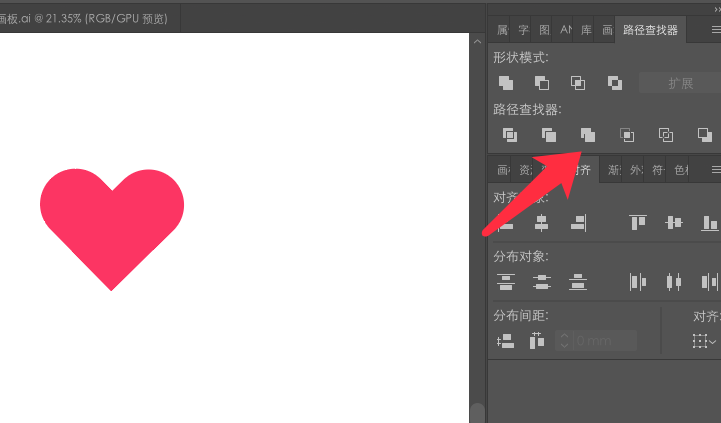The height and width of the screenshot is (423, 721).
Task: Click vertical distribute spacing icon
Action: tap(506, 341)
